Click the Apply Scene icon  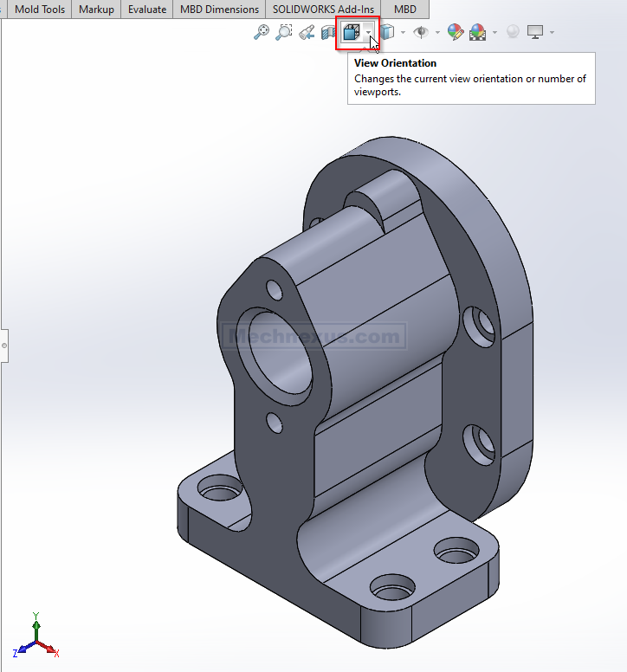(477, 33)
